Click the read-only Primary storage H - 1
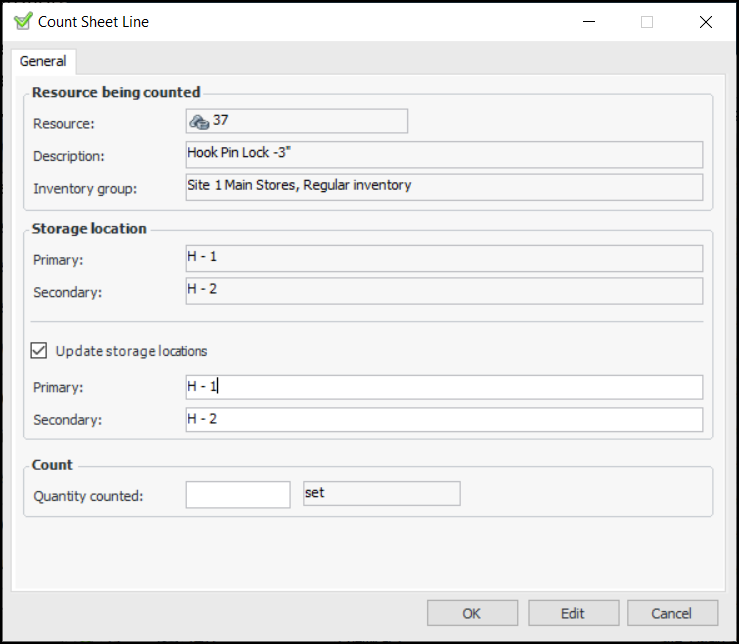Image resolution: width=739 pixels, height=644 pixels. (444, 258)
